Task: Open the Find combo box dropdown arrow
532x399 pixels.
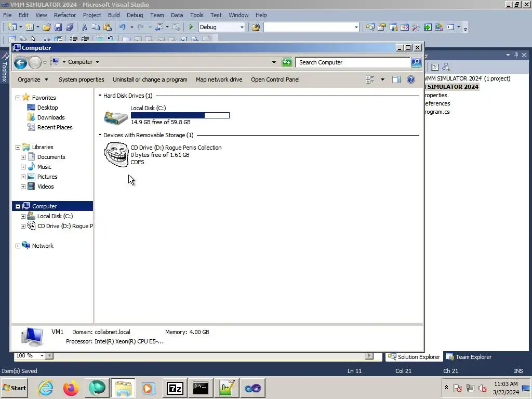Action: [356, 27]
